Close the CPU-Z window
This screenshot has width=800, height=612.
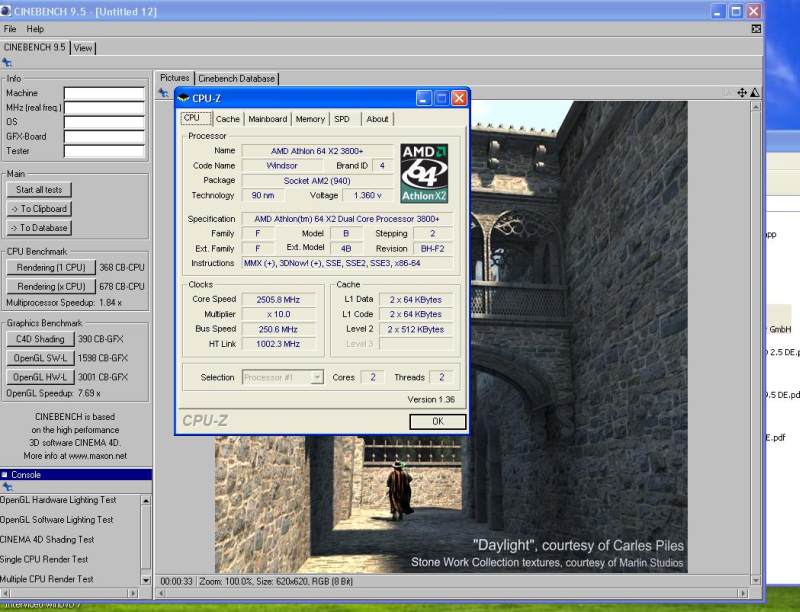459,98
